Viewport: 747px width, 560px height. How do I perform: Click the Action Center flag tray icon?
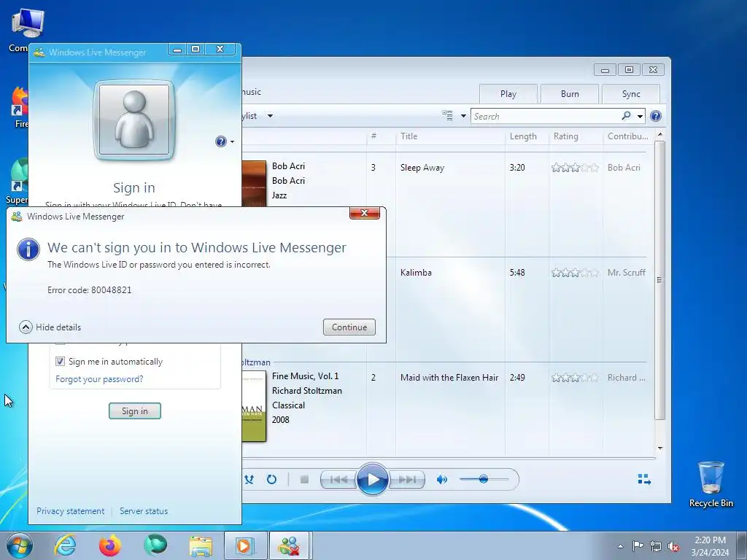(637, 546)
